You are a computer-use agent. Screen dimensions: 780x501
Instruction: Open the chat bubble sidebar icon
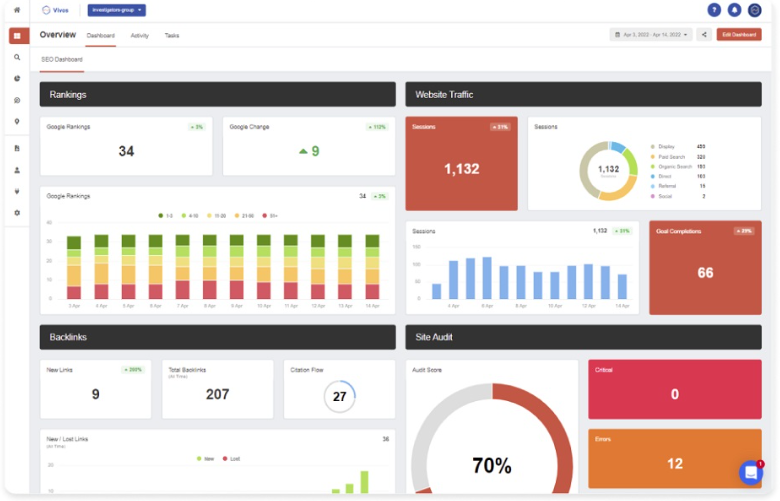(17, 100)
